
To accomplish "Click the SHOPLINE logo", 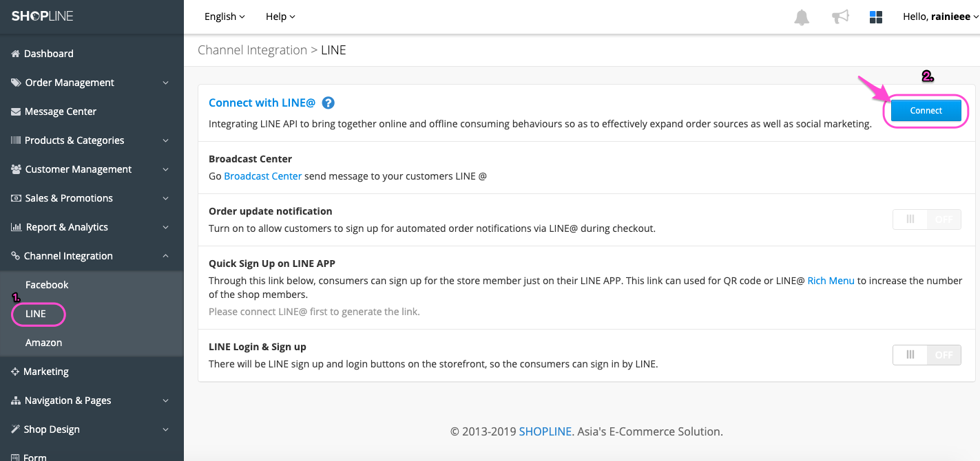I will 42,16.
